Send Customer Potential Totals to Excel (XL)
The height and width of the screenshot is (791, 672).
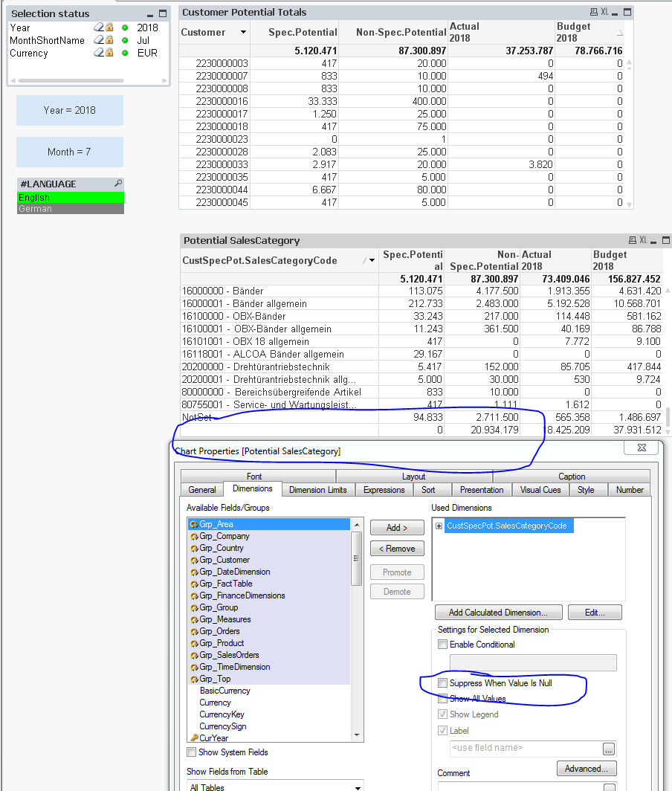pyautogui.click(x=605, y=12)
